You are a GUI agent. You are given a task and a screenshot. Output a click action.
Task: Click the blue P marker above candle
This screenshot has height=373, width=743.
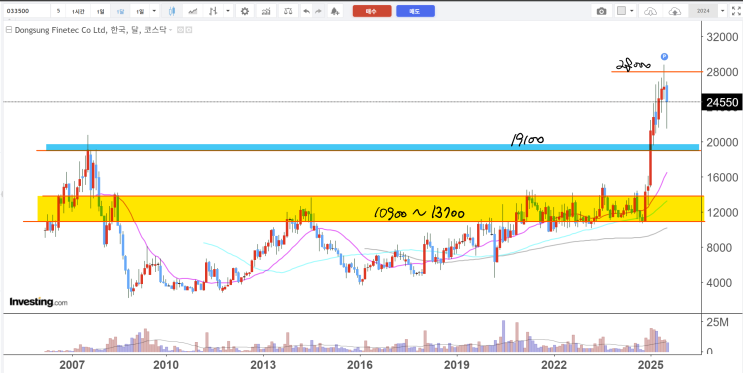coord(664,57)
